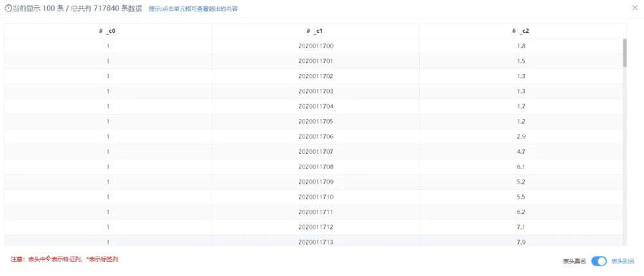Click _c2 value in row 2020011702
Viewport: 644px width, 276px height.
[x=521, y=77]
